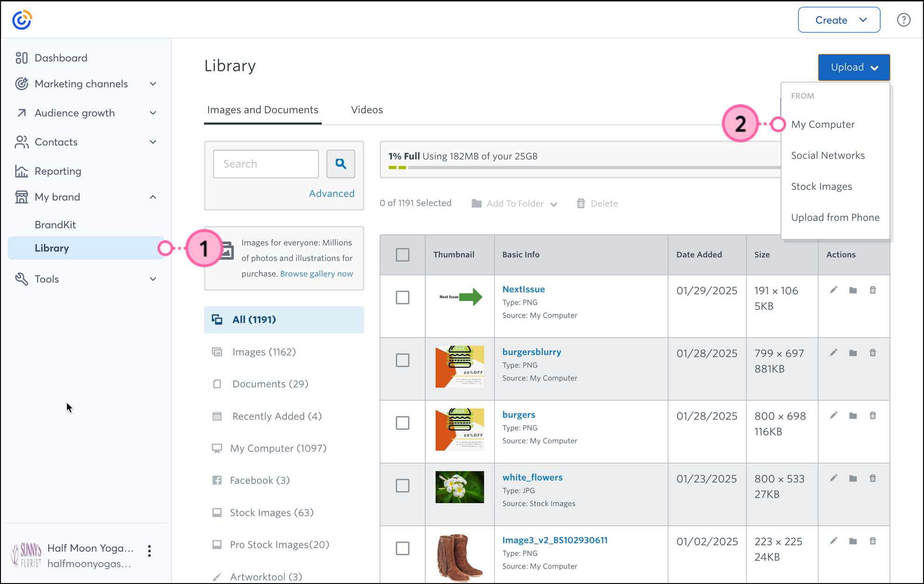Click the Constant Contact logo

click(22, 20)
